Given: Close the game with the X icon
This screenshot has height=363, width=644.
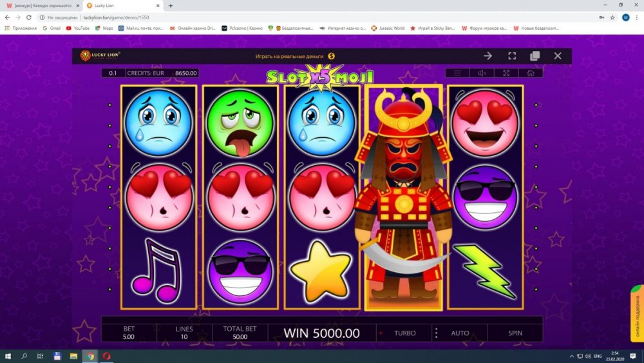Looking at the screenshot, I should coord(557,56).
